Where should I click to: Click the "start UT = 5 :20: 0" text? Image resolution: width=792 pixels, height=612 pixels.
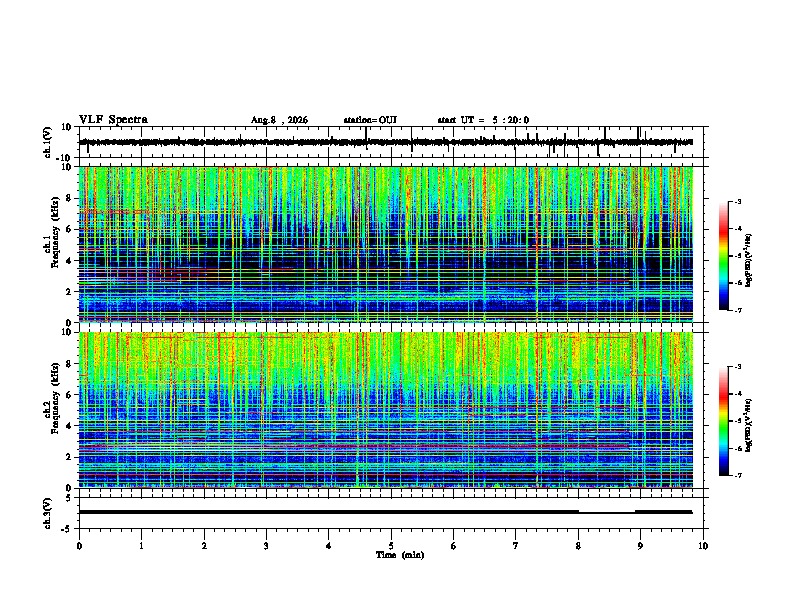(483, 120)
